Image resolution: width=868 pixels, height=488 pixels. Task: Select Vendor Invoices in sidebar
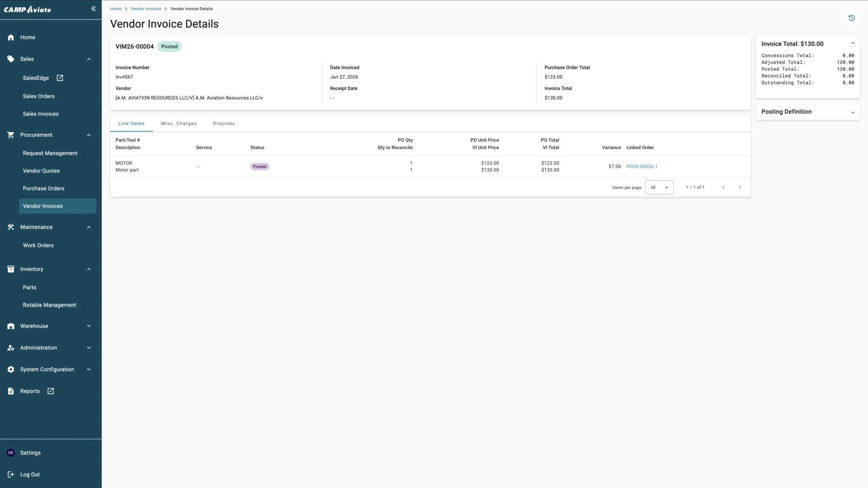coord(58,206)
